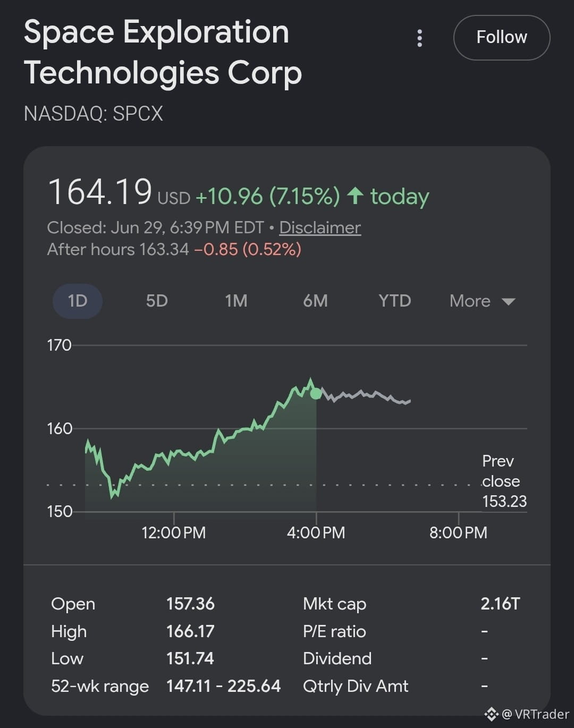
Task: Click the 52-wk range value
Action: pos(223,686)
